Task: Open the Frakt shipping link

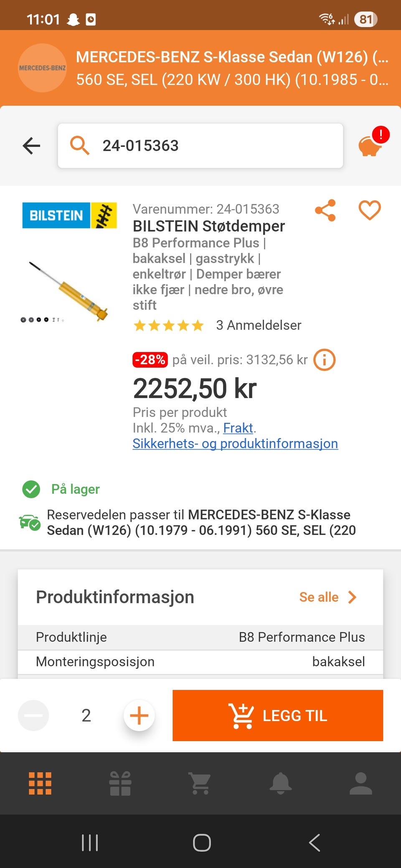Action: click(x=238, y=428)
